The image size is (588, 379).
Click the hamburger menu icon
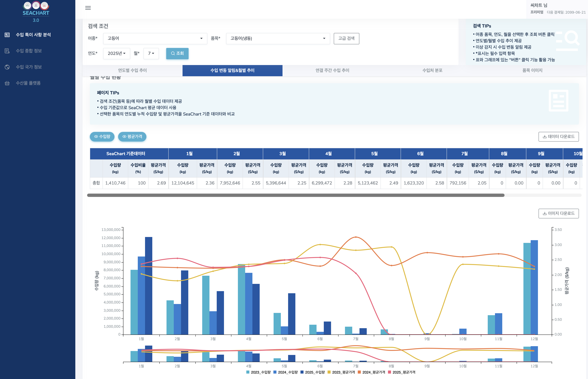[88, 8]
